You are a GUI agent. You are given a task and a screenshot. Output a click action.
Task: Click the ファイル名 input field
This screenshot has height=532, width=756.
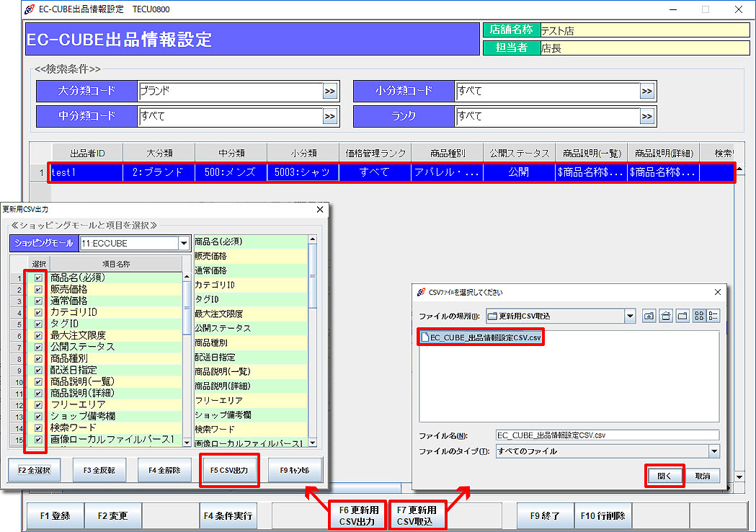[607, 435]
